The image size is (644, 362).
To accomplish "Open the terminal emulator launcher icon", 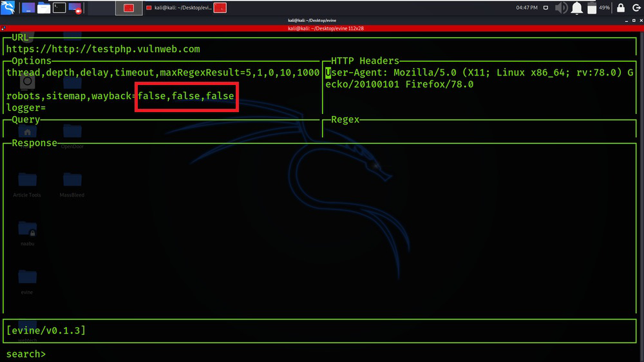I will click(59, 8).
